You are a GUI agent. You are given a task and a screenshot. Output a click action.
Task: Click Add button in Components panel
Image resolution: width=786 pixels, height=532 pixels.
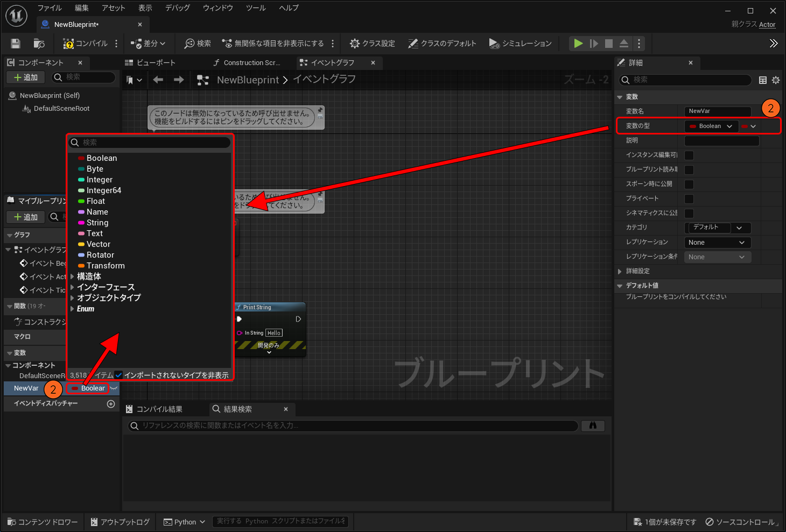pyautogui.click(x=25, y=77)
